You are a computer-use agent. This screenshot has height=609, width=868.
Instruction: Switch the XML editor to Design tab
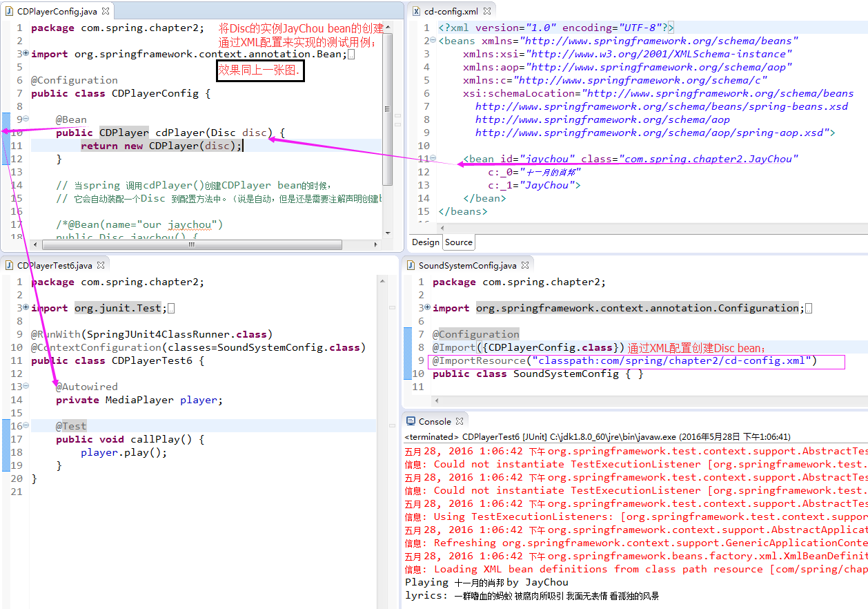click(426, 242)
